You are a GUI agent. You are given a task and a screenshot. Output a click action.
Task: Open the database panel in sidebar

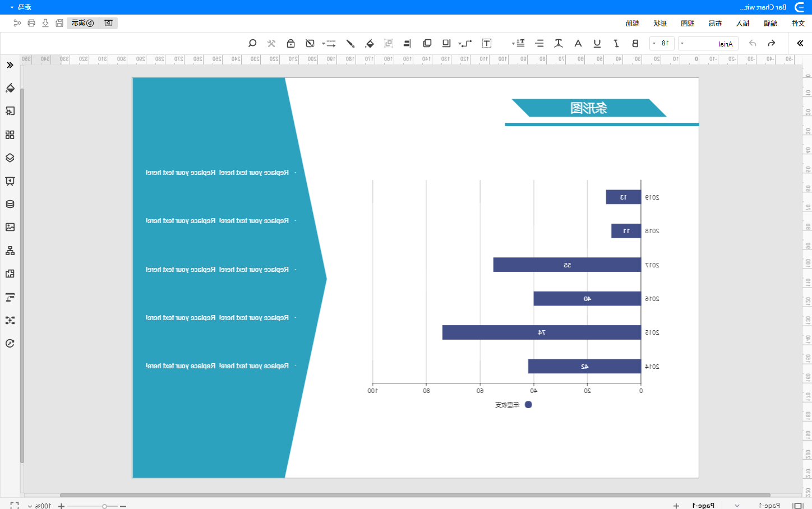tap(10, 204)
